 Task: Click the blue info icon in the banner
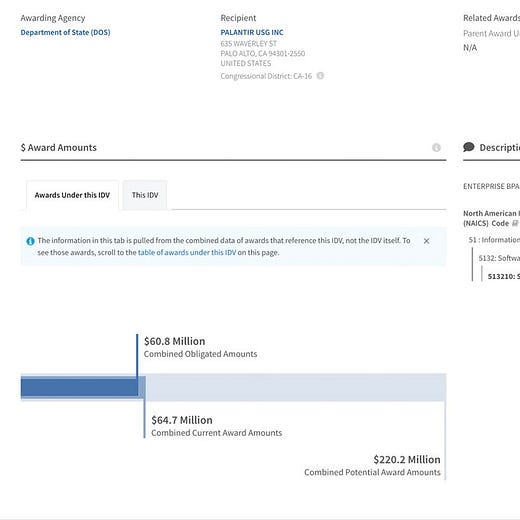pos(30,241)
